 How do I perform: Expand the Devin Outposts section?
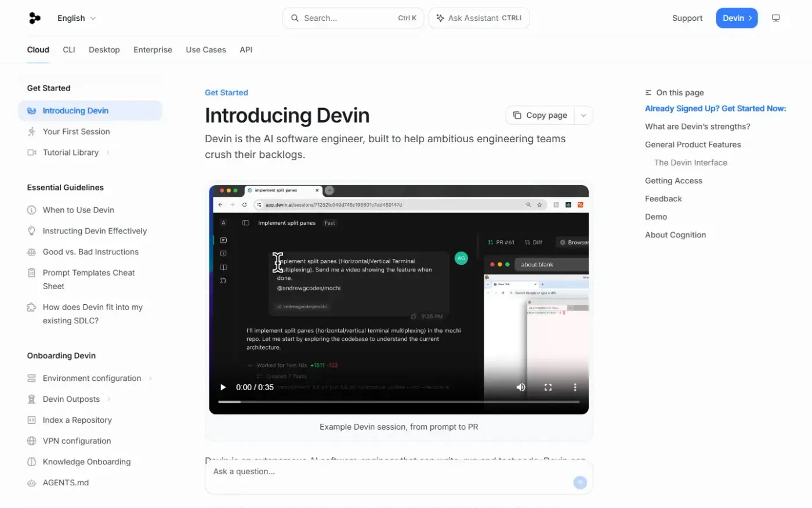click(x=109, y=399)
